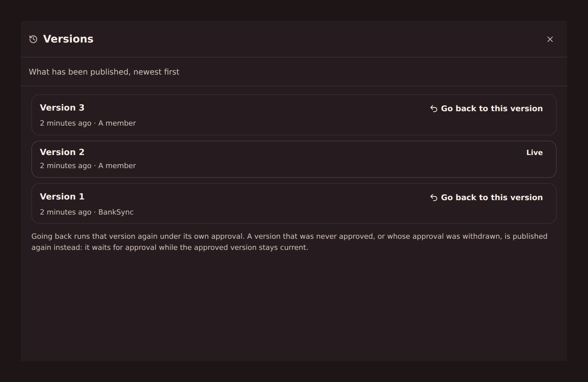Screen dimensions: 588x382
Task: Go back to Version 3
Action: (x=486, y=109)
